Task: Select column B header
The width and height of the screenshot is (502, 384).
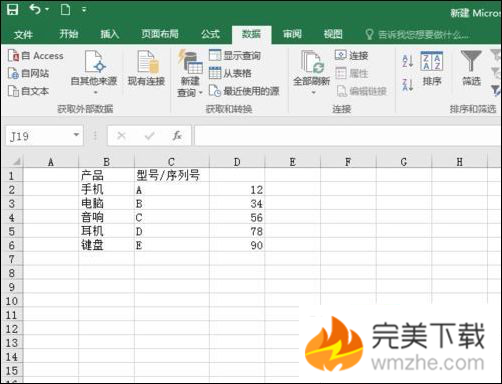Action: pos(107,162)
